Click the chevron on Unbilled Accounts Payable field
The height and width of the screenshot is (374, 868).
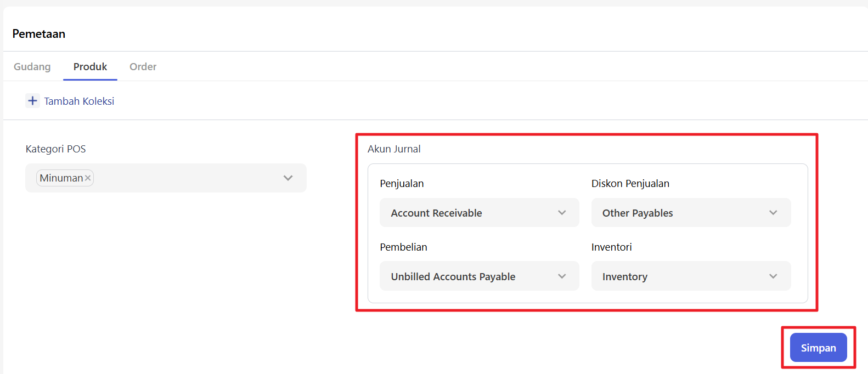[562, 276]
